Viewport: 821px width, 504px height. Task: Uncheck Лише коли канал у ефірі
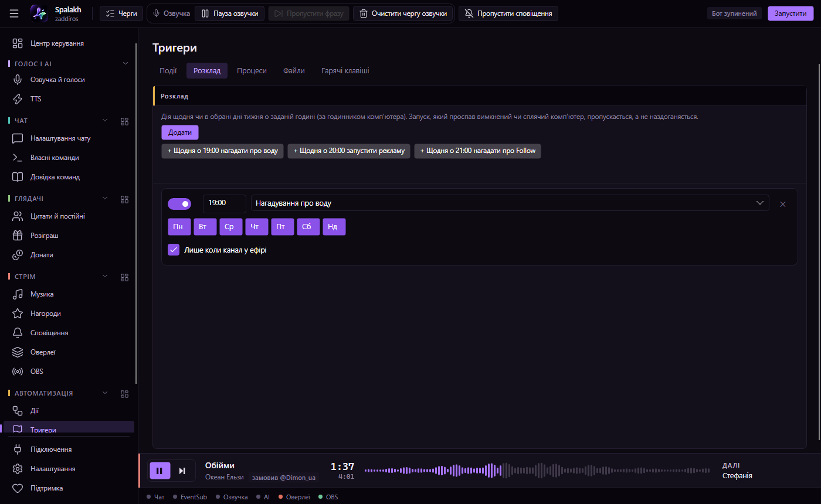(174, 250)
